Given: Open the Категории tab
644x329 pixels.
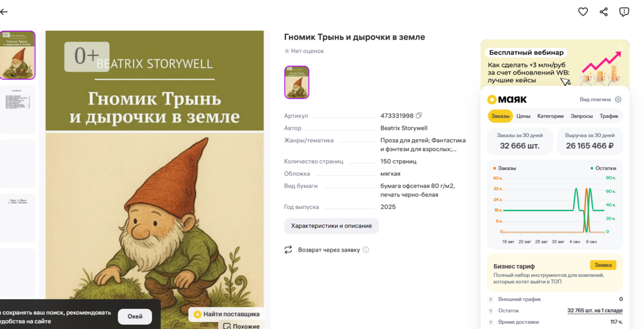Looking at the screenshot, I should click(550, 116).
